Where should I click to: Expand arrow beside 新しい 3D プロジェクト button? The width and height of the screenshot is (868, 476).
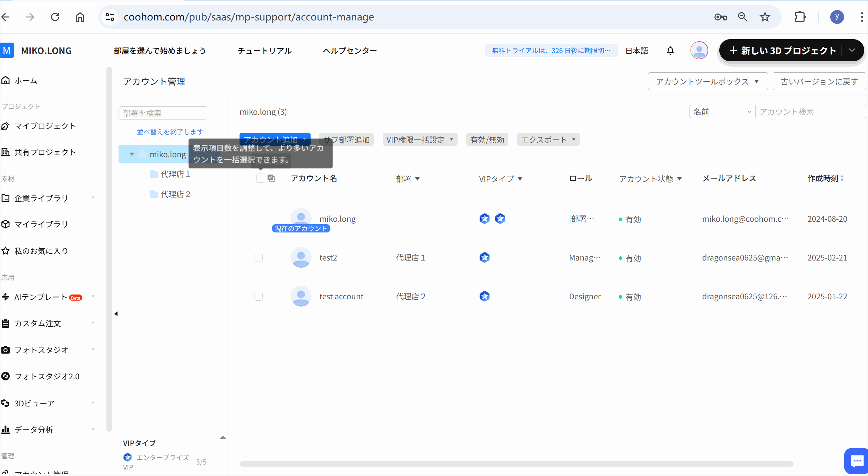coord(852,51)
